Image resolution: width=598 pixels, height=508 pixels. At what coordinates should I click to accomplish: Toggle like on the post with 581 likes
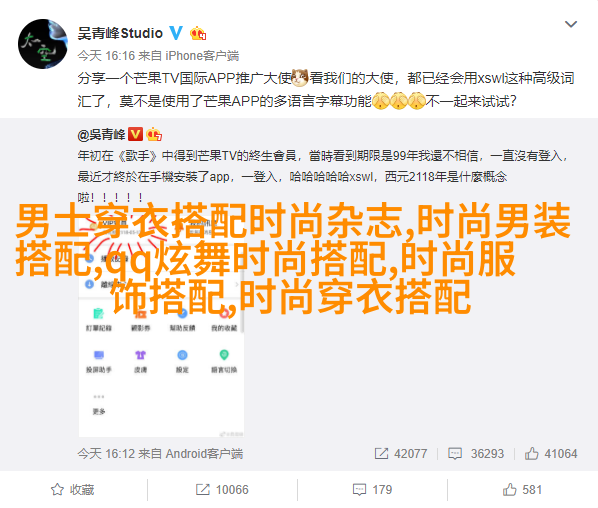tap(522, 489)
